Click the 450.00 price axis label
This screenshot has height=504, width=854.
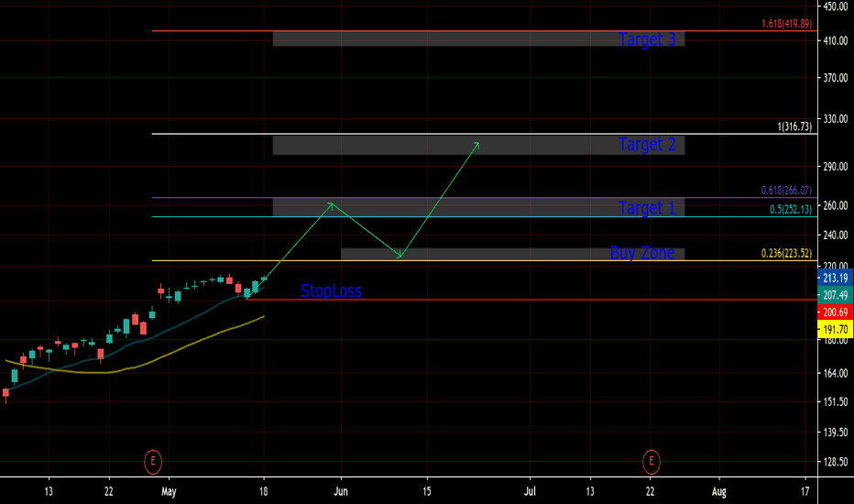[x=836, y=6]
